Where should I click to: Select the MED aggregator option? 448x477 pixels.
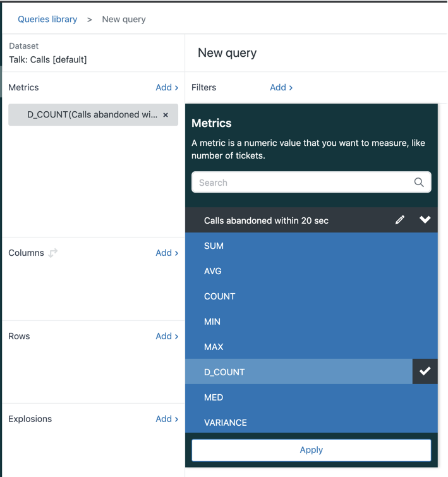pyautogui.click(x=312, y=397)
